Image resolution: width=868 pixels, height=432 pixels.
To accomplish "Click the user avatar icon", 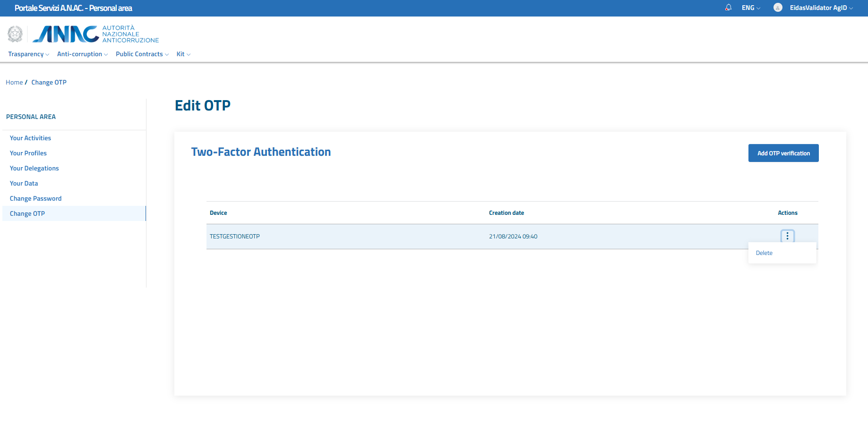I will 778,8.
